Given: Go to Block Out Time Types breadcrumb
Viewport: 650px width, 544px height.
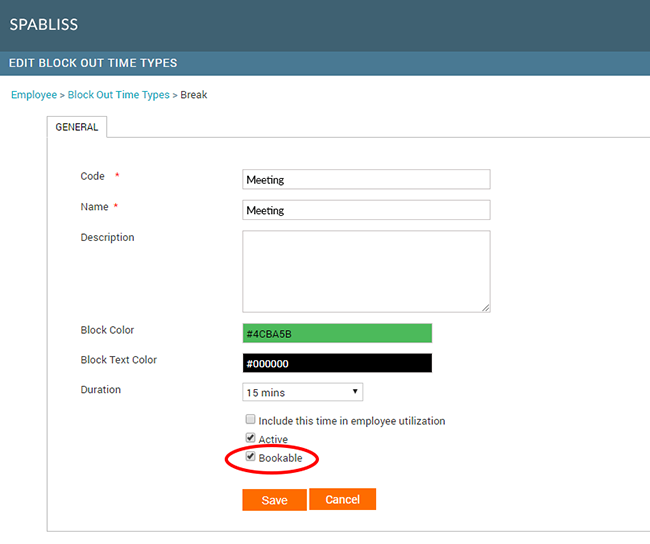Looking at the screenshot, I should [119, 95].
